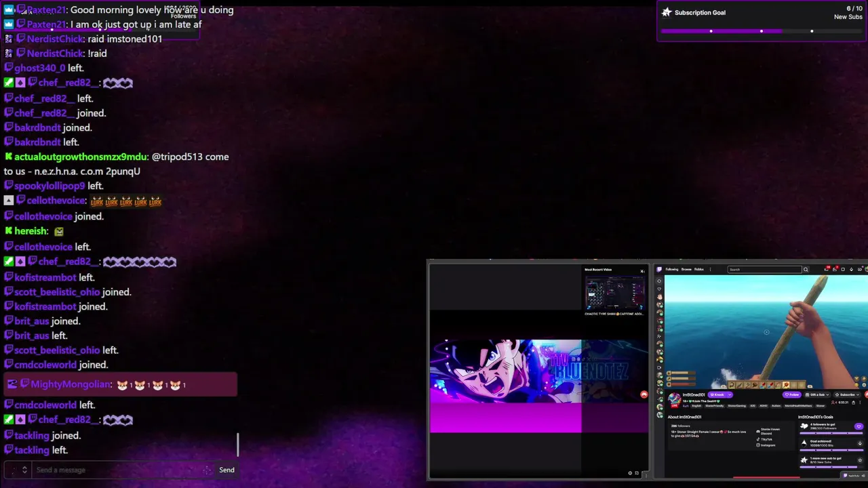Open the chat account selector stepper
Viewport: 868px width, 488px height.
[24, 470]
